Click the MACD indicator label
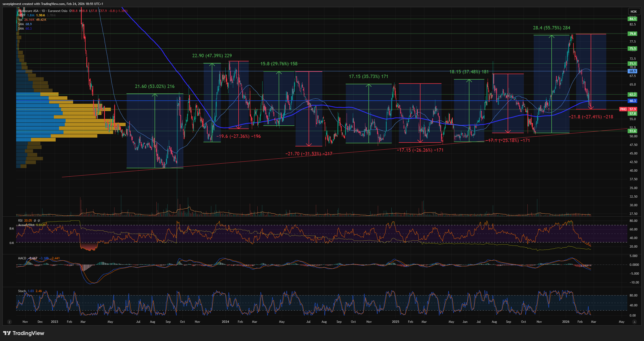 click(x=22, y=258)
